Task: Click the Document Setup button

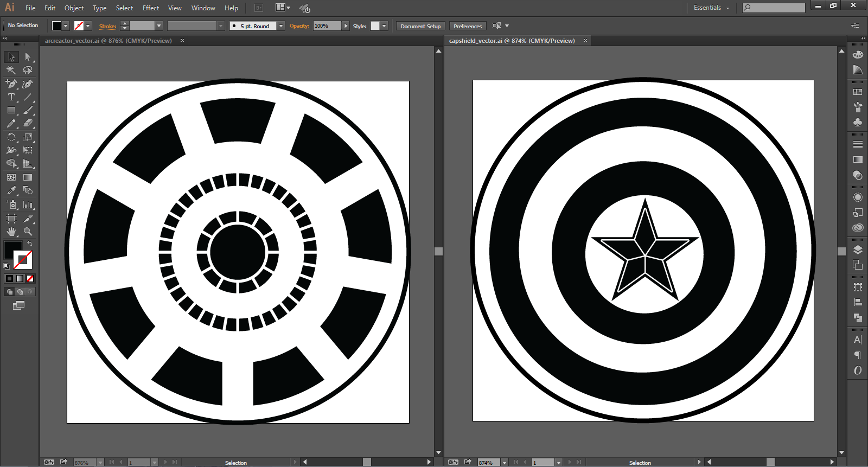Action: [420, 26]
